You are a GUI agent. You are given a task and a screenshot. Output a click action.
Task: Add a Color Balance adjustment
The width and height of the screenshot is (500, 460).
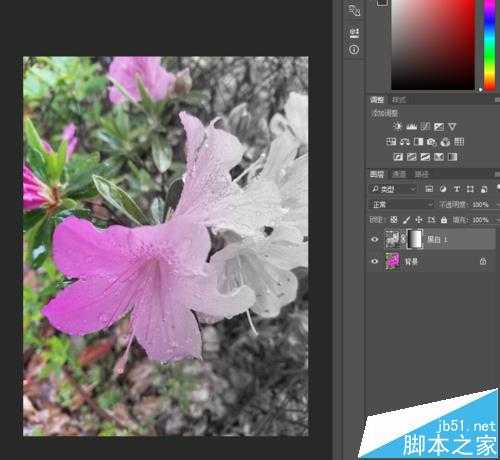405,142
